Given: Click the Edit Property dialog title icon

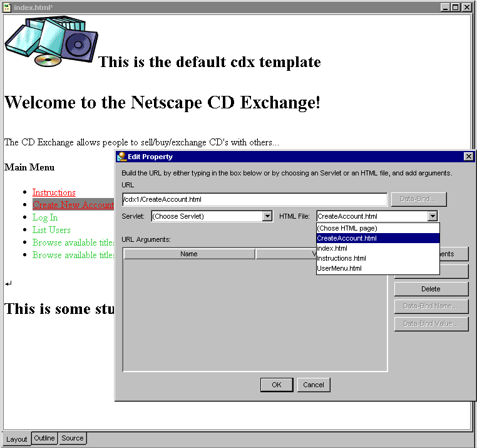Looking at the screenshot, I should coord(121,157).
